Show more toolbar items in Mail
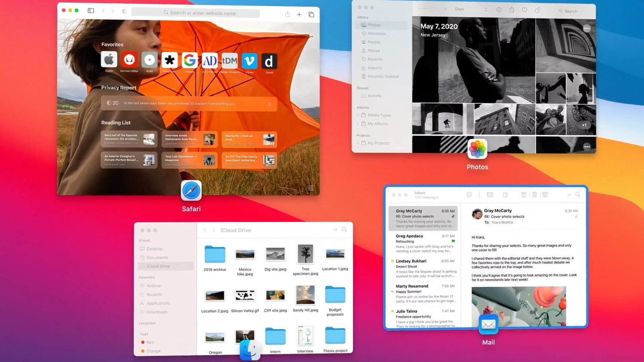Image resolution: width=644 pixels, height=362 pixels. click(569, 195)
